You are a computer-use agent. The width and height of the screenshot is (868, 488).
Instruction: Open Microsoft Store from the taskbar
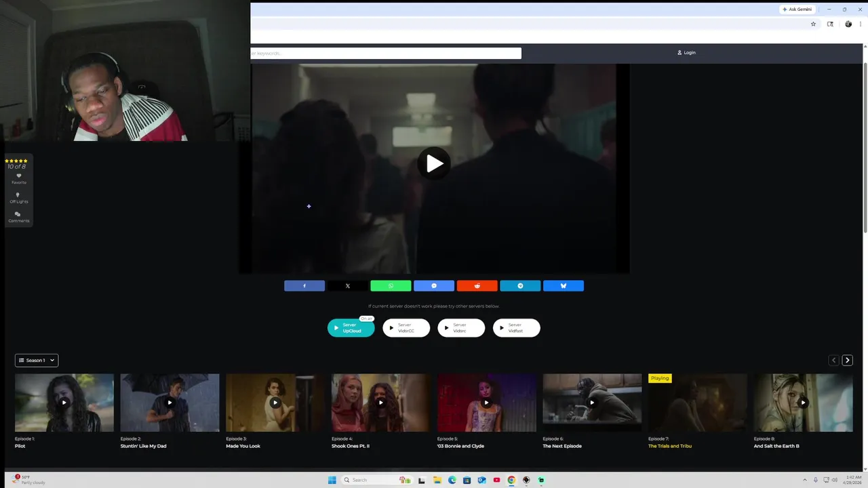[467, 480]
